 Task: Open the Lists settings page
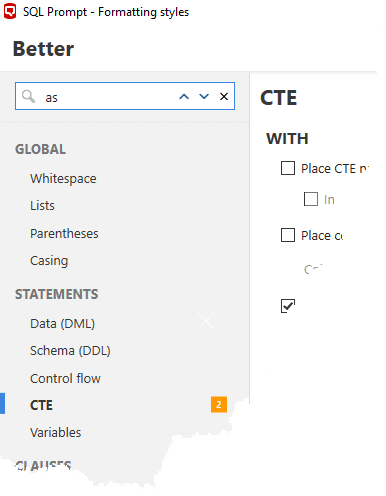42,206
